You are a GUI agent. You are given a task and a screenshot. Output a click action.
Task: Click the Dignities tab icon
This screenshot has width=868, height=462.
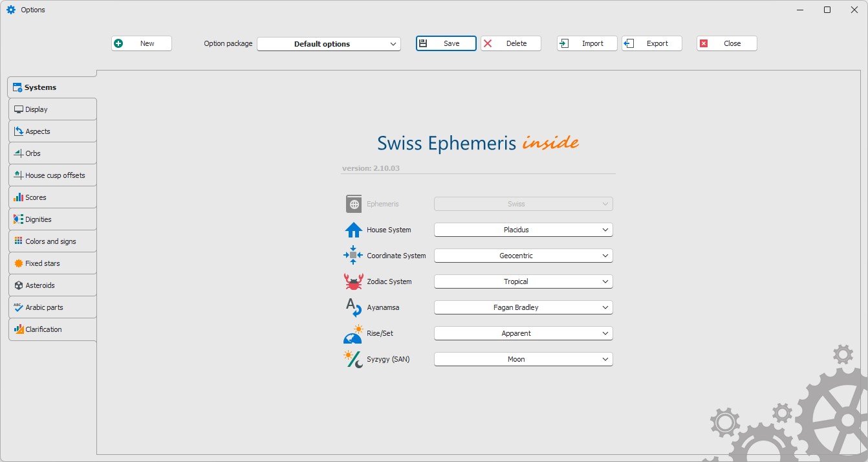point(19,219)
